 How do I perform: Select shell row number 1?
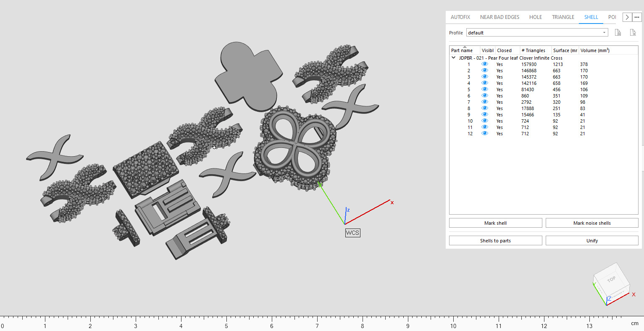(469, 64)
